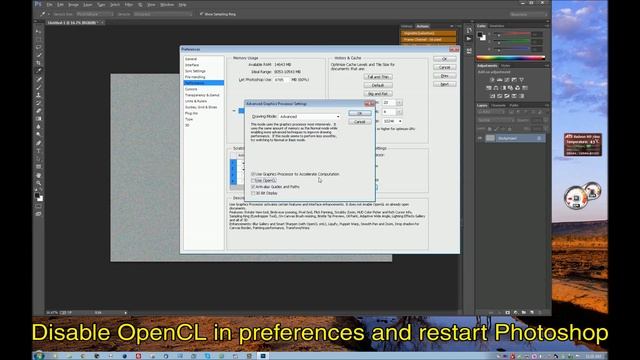
Task: Select the Path Selection tool
Action: tap(38, 159)
